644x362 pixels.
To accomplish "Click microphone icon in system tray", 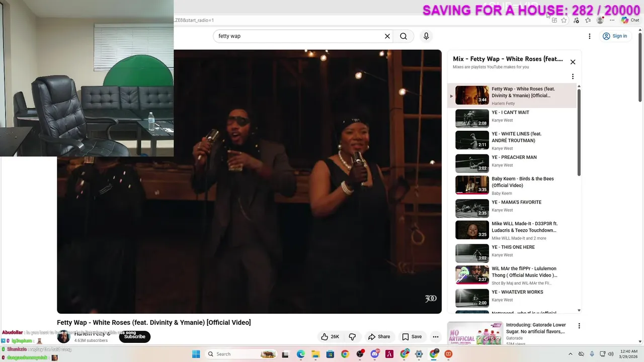I will tap(592, 354).
